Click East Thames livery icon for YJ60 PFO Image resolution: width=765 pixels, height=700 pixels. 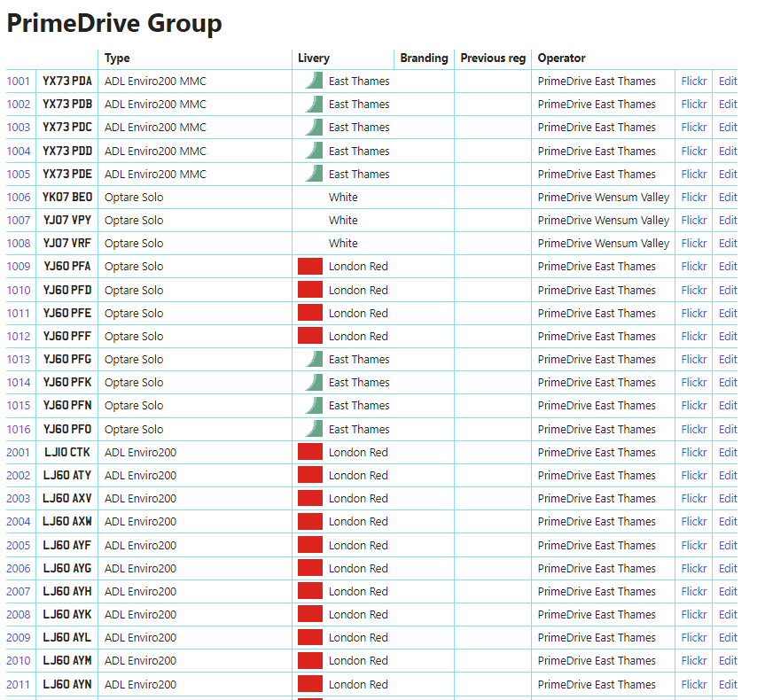[310, 429]
